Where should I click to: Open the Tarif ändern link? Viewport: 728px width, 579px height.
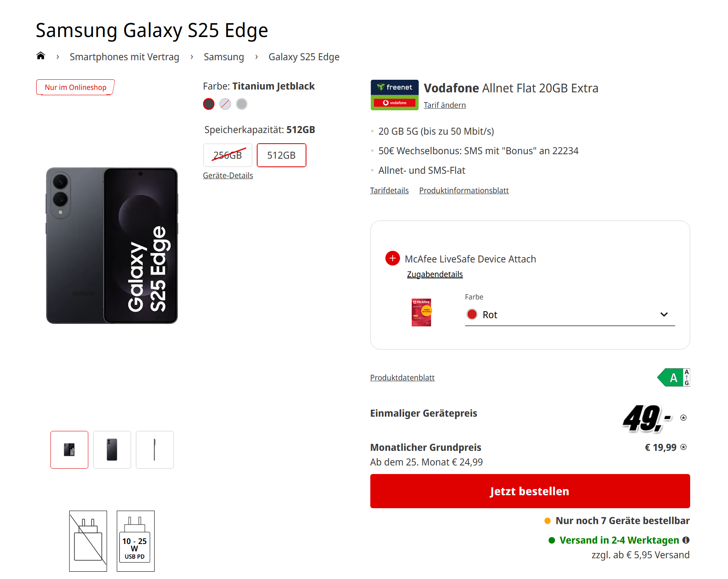tap(444, 105)
